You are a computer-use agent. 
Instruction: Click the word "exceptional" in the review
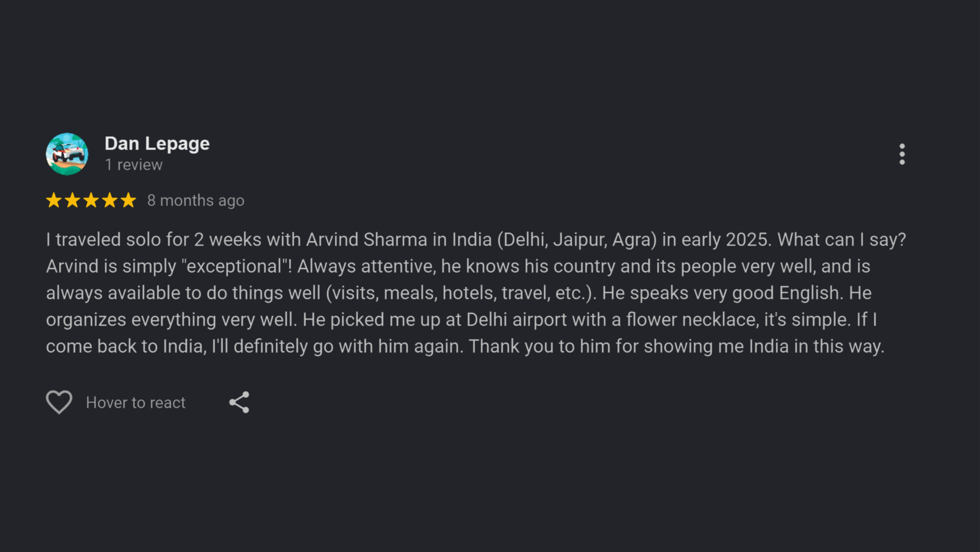[235, 266]
